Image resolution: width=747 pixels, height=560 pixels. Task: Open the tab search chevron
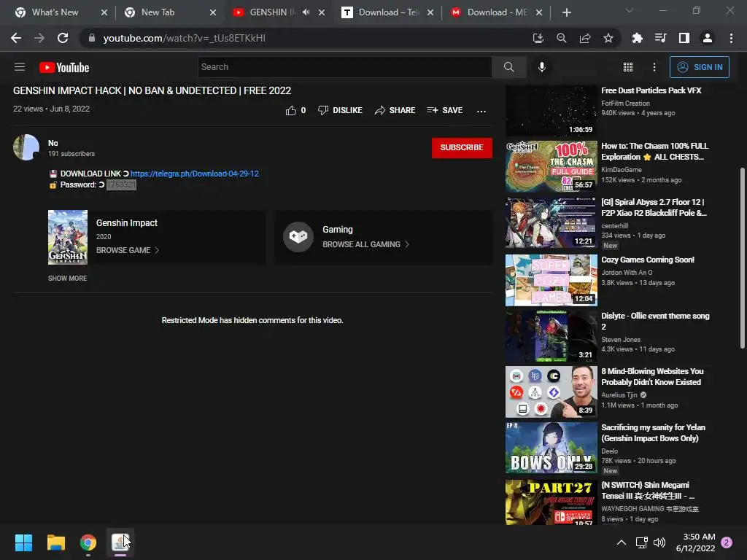(630, 10)
